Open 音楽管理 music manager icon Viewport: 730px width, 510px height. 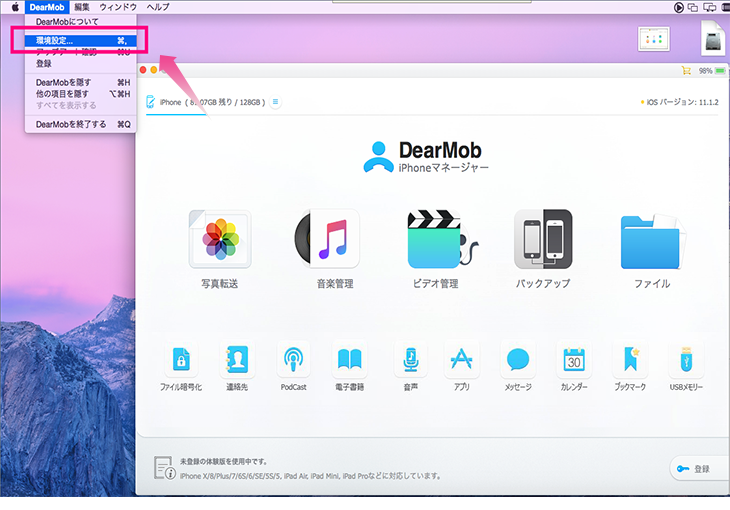click(328, 239)
